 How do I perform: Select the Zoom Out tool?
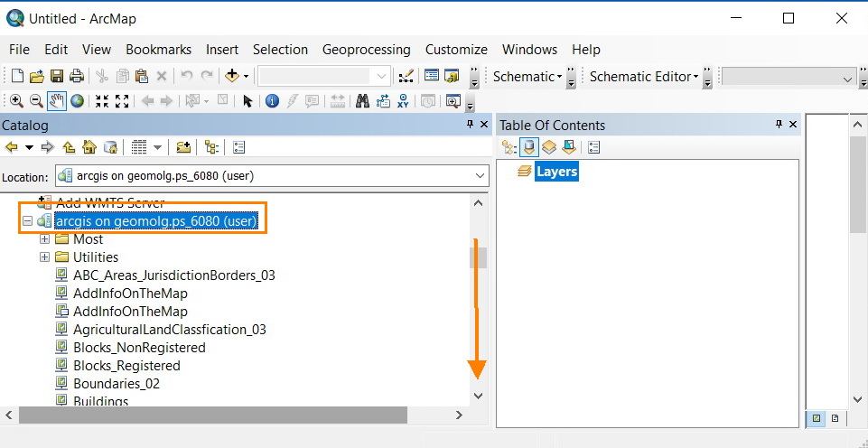[36, 101]
